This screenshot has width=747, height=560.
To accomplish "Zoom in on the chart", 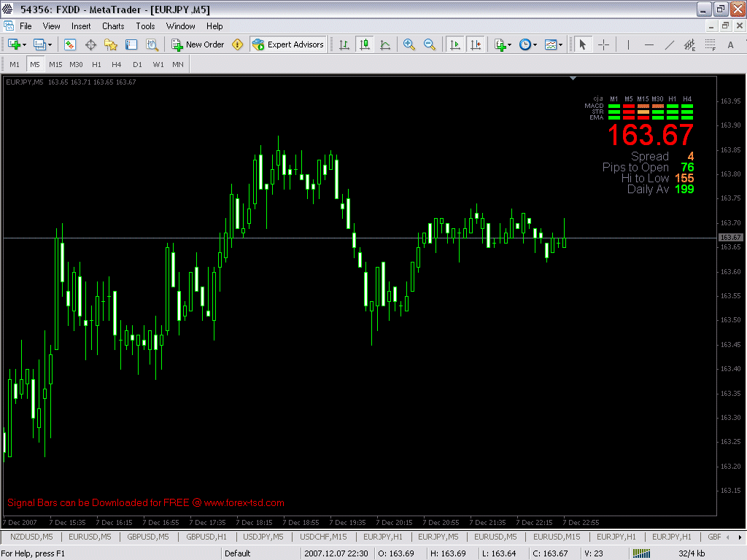I will point(409,44).
